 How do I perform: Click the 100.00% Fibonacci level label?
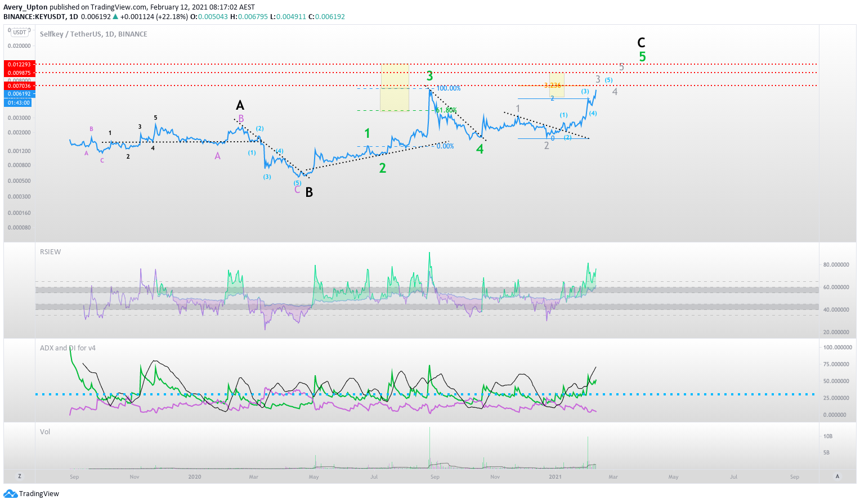tap(449, 88)
